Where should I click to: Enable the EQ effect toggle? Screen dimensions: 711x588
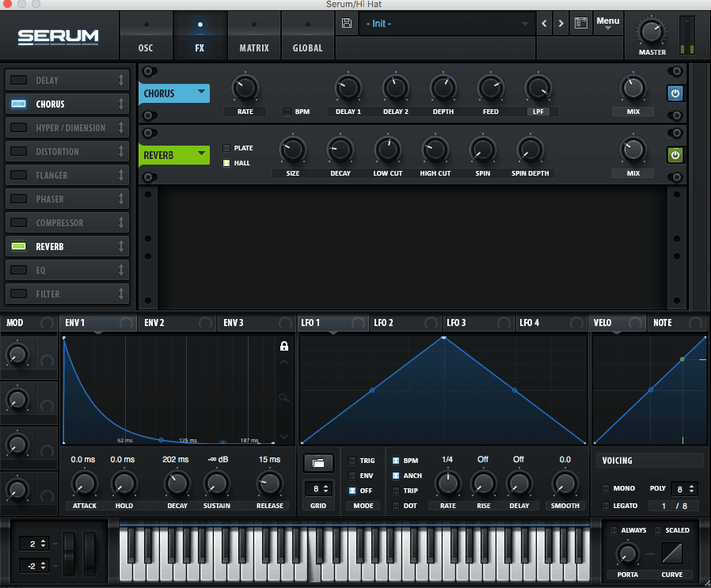18,270
